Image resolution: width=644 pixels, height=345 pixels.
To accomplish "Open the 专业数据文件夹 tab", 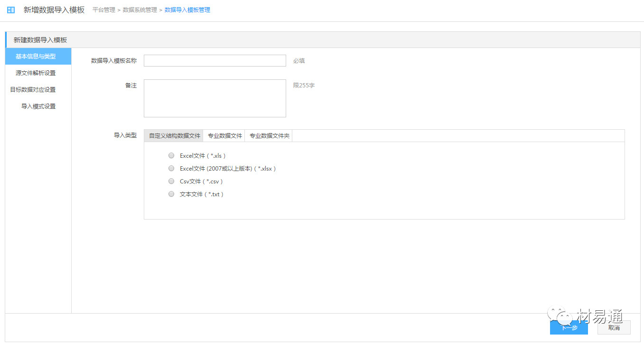I will pyautogui.click(x=269, y=136).
